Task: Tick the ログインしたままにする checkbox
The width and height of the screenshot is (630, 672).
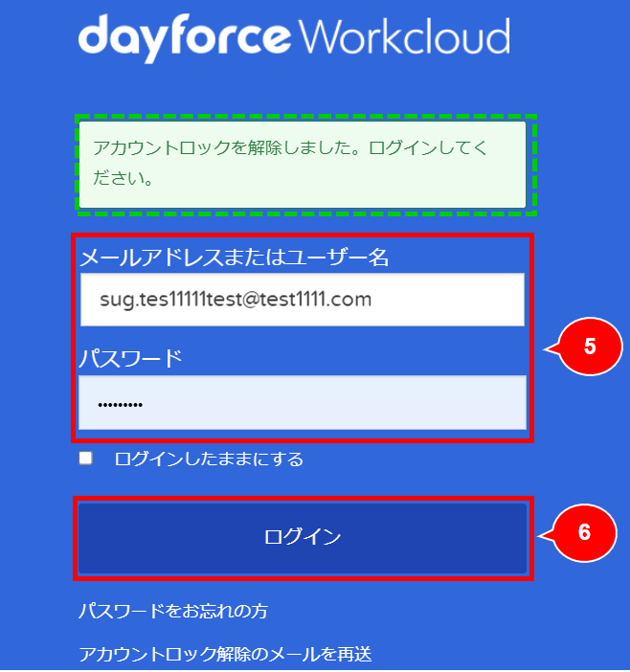Action: [x=86, y=459]
